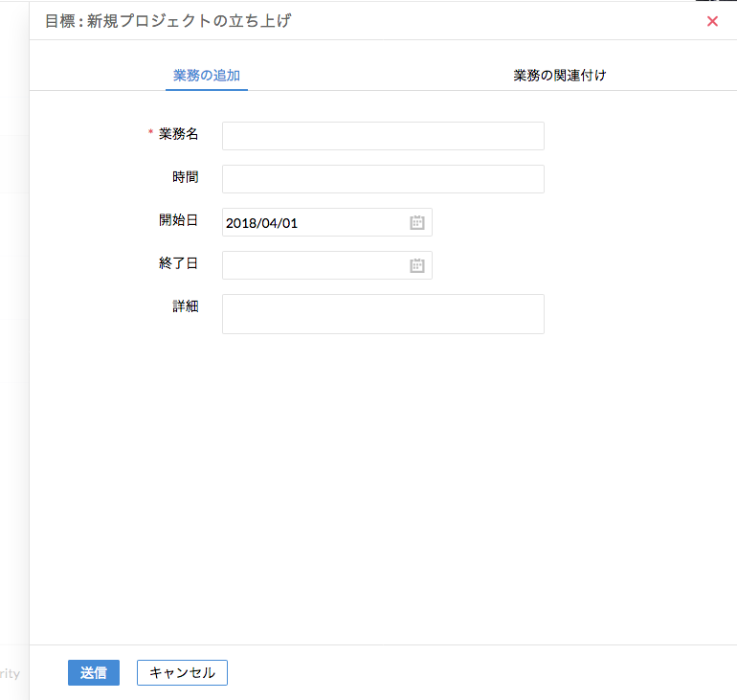The height and width of the screenshot is (700, 737).
Task: Switch to the 業務の追加 tab
Action: [207, 76]
